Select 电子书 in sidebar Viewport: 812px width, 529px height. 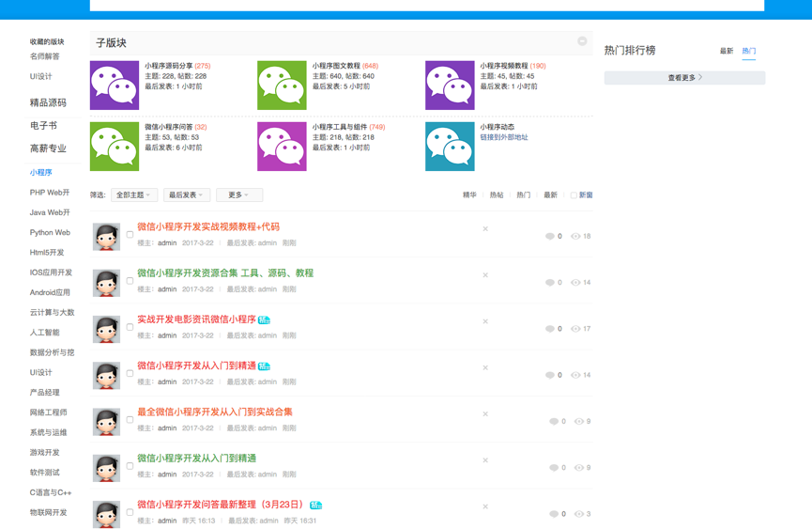pos(43,125)
